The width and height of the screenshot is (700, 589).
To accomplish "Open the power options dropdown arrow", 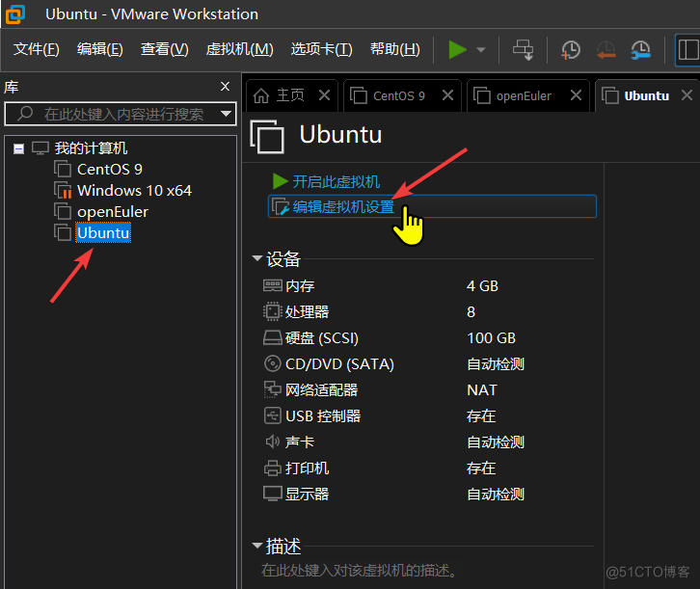I will tap(481, 49).
